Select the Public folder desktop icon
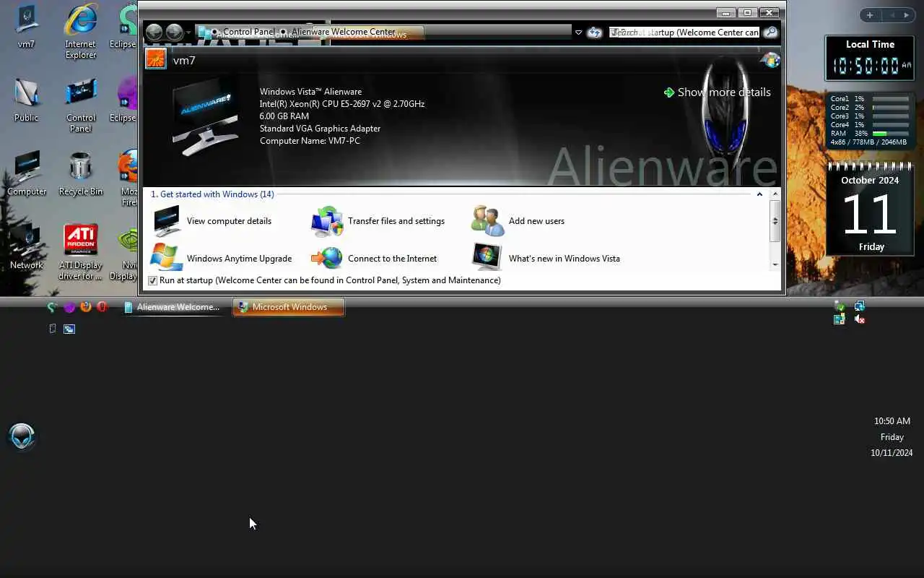 (x=26, y=100)
